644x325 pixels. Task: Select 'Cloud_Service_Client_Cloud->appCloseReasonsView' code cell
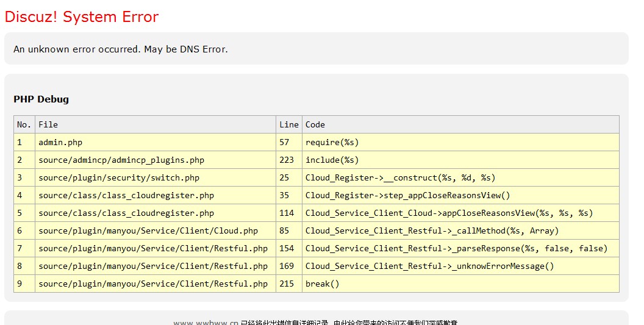(x=460, y=213)
